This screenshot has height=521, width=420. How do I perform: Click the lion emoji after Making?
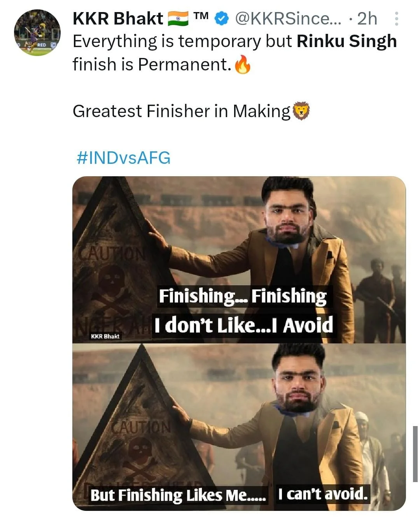tap(301, 111)
